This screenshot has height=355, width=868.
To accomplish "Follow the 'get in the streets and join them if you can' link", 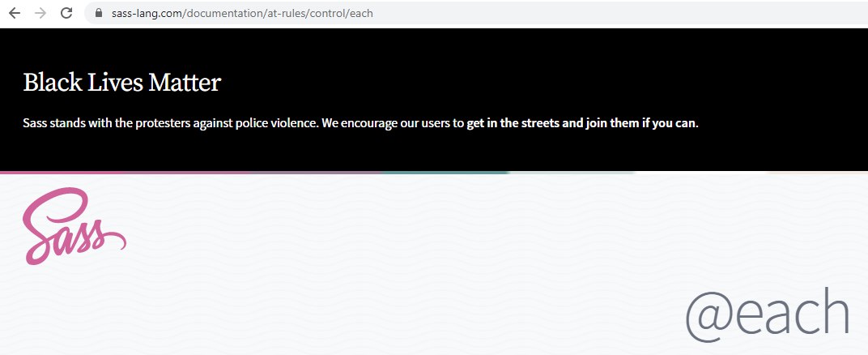I will tap(582, 123).
